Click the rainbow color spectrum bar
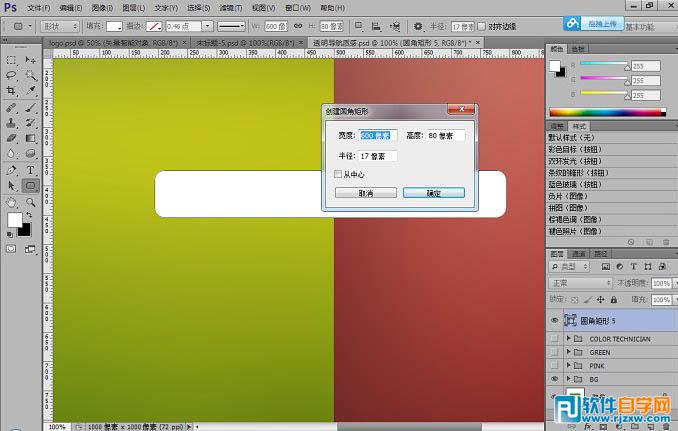 [606, 111]
